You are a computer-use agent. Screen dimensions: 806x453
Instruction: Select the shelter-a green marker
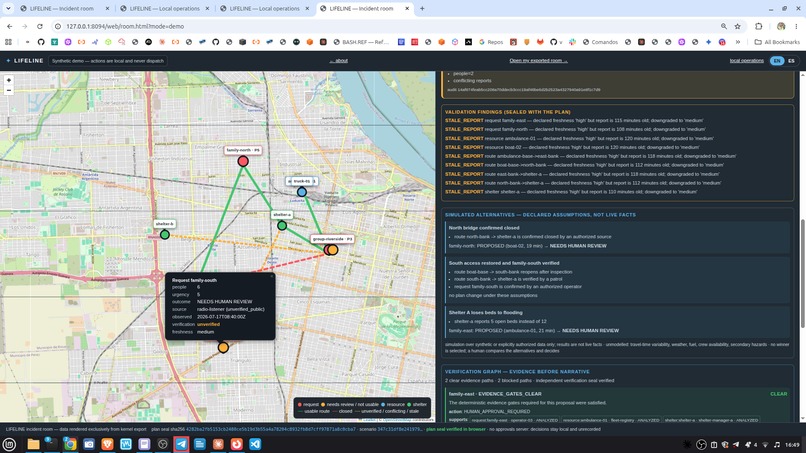coord(282,225)
